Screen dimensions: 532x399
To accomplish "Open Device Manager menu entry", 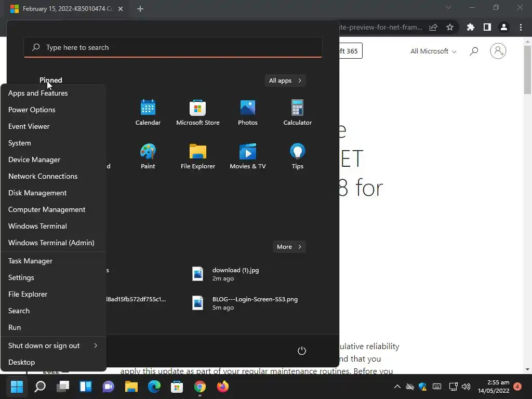I will click(54, 159).
